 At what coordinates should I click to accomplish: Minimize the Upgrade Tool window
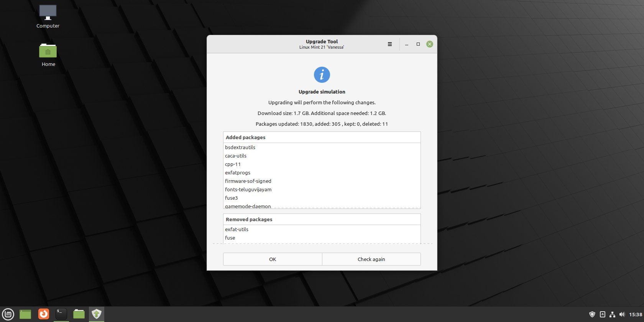point(407,44)
